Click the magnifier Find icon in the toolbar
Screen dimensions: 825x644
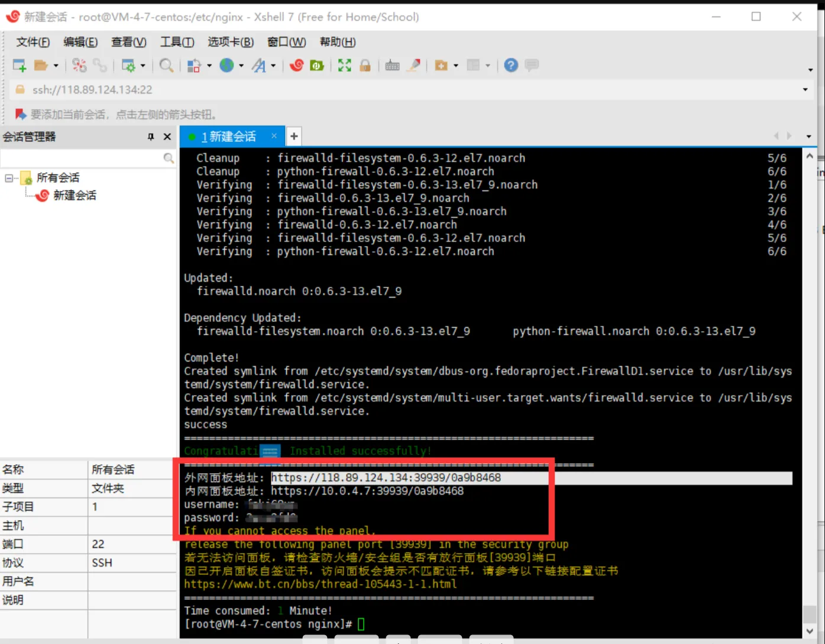click(x=167, y=66)
